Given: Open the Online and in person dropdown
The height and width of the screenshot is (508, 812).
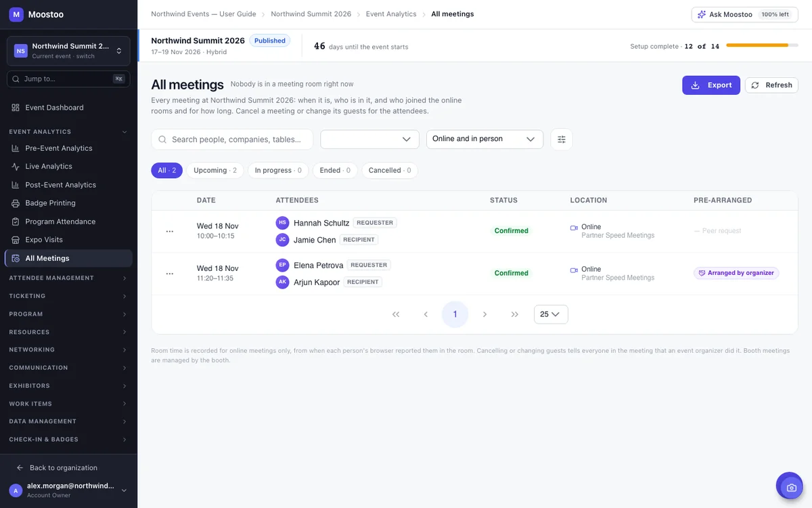Looking at the screenshot, I should coord(484,140).
